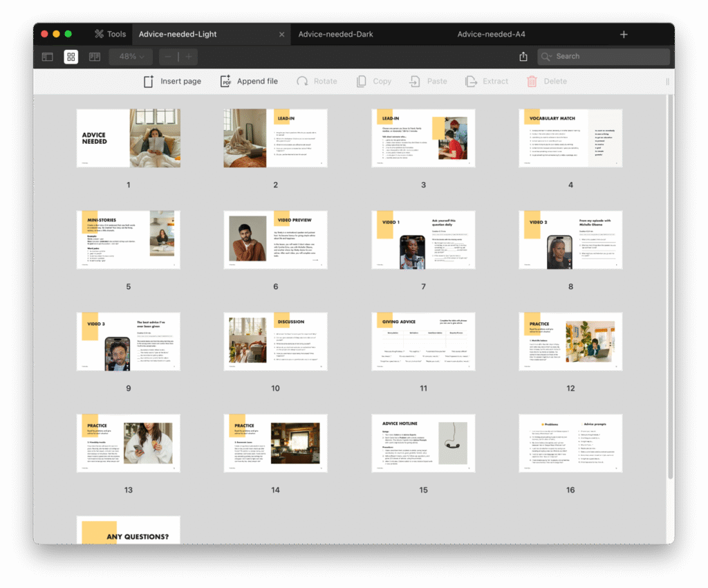
Task: Switch to the two-page reading view
Action: coord(95,57)
